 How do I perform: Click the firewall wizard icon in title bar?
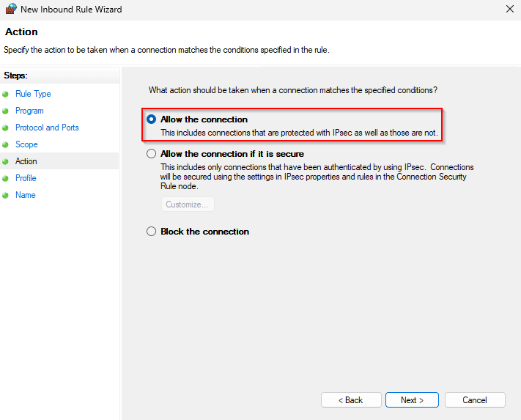tap(10, 10)
